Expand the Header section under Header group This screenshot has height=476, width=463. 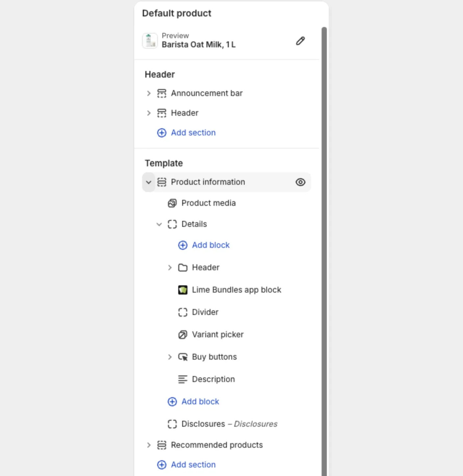149,113
